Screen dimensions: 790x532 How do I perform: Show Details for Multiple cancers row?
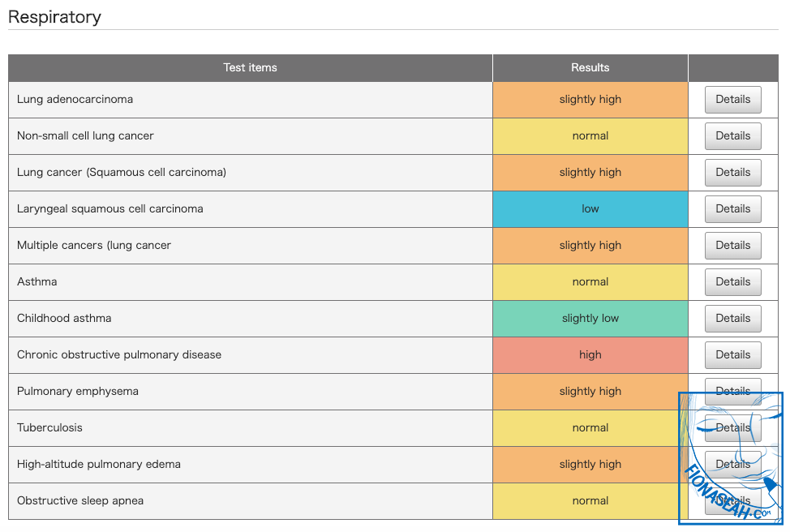click(x=732, y=246)
